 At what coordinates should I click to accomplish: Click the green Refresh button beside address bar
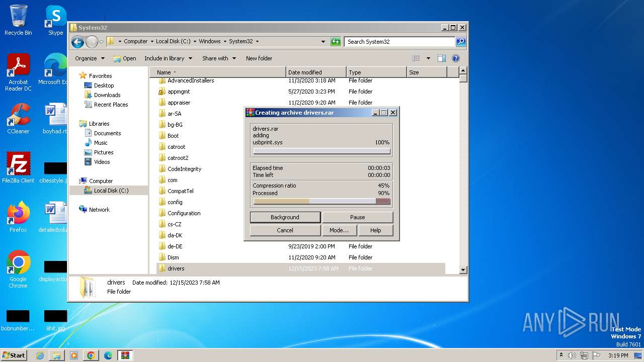pos(336,42)
